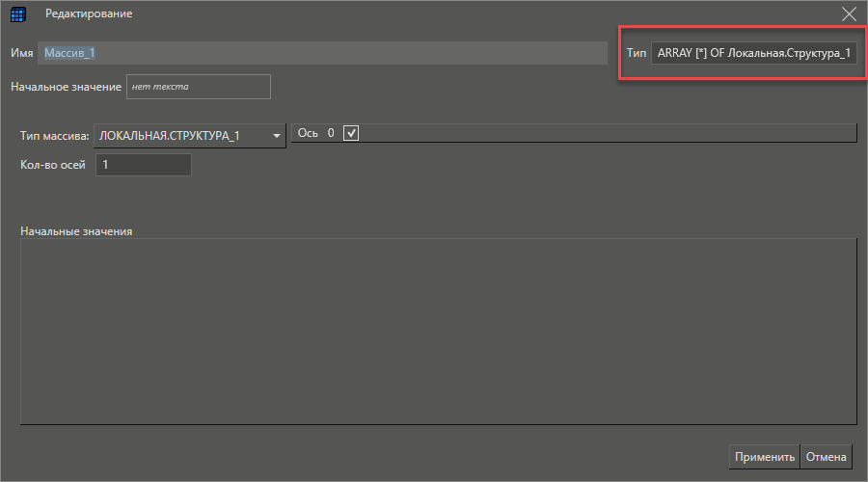
Task: Click the Начальные значения heading label
Action: click(76, 231)
